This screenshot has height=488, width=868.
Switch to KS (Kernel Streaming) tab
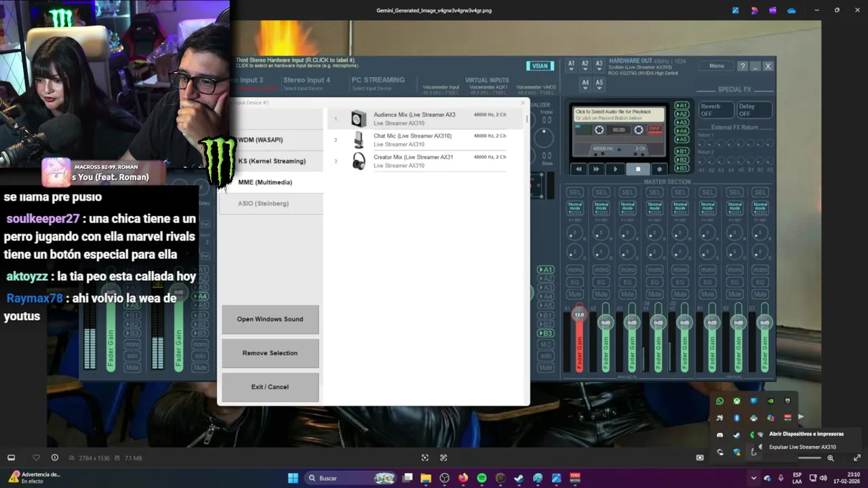pyautogui.click(x=271, y=161)
